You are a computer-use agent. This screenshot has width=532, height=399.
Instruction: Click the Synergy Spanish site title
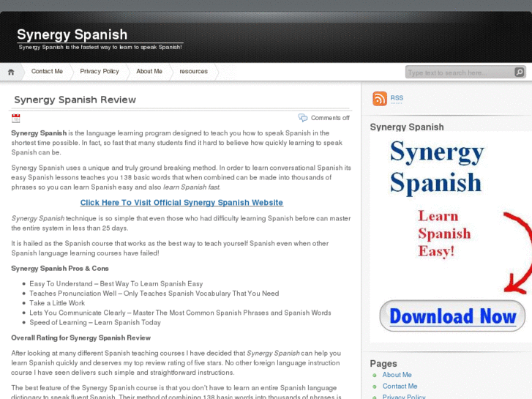pyautogui.click(x=72, y=34)
